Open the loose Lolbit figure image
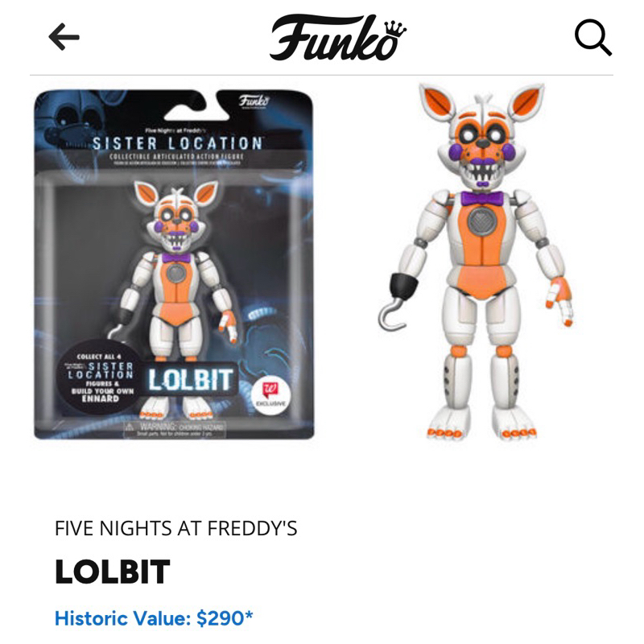 476,262
